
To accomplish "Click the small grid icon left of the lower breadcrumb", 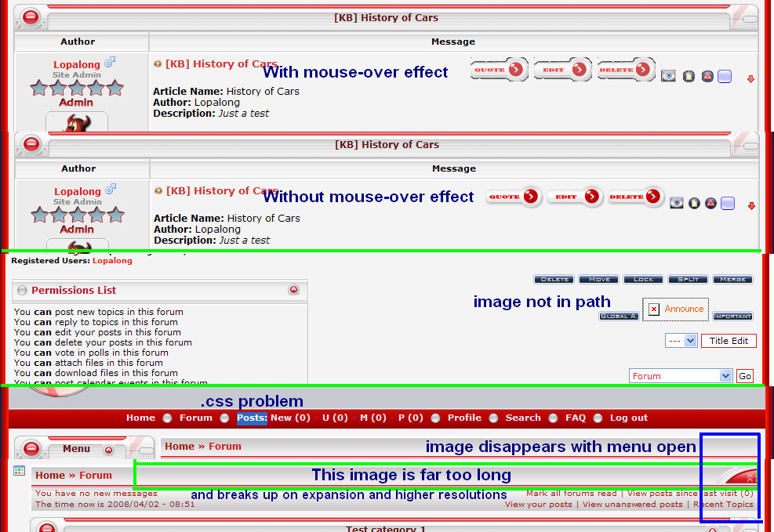I will point(19,472).
